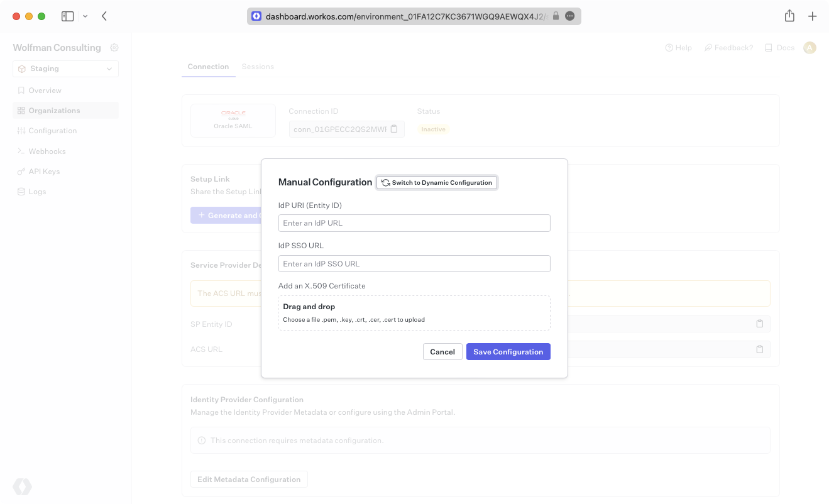Copy the SP Entity ID value

759,324
